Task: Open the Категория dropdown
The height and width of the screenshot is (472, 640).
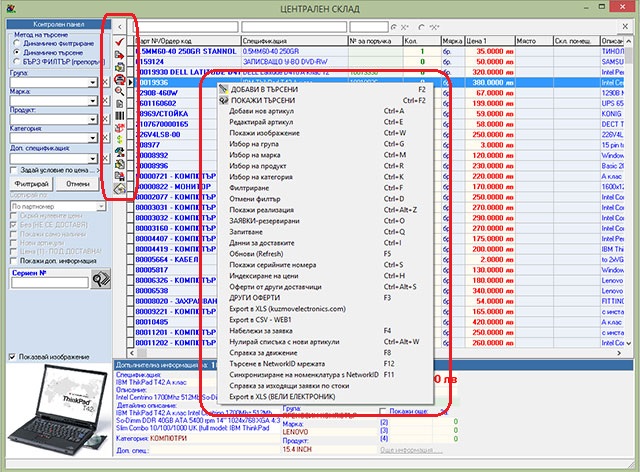Action: [93, 138]
